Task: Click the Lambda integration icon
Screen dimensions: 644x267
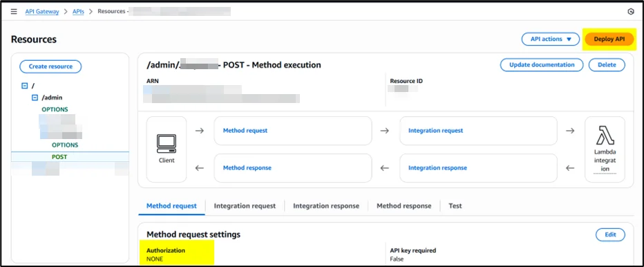Action: [605, 135]
